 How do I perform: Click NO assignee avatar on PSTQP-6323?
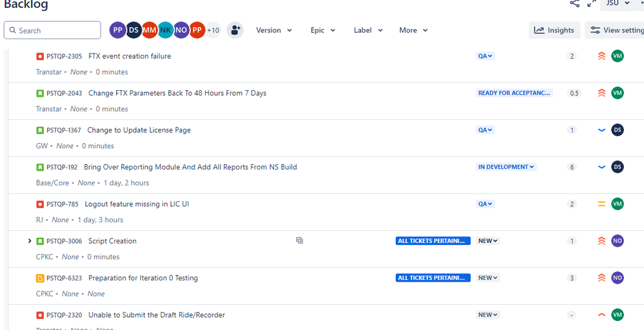(618, 277)
